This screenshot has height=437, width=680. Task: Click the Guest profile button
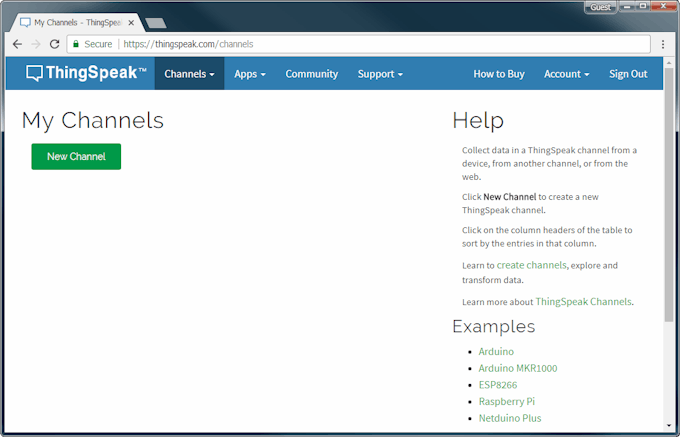point(600,7)
